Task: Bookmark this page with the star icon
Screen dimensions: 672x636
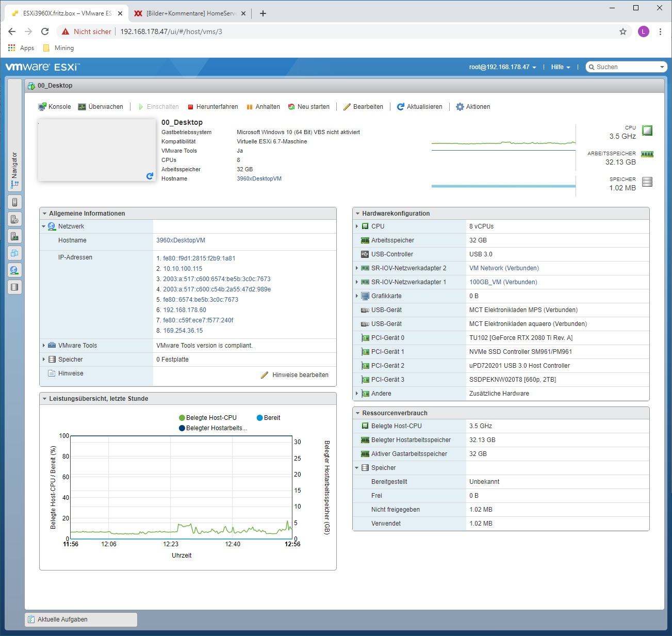Action: pyautogui.click(x=623, y=31)
